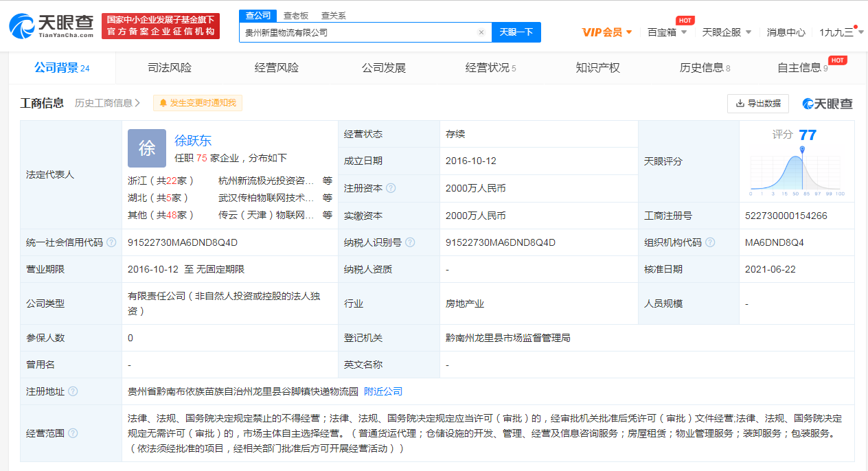Clear the search box with X icon
The width and height of the screenshot is (868, 471).
pyautogui.click(x=481, y=32)
